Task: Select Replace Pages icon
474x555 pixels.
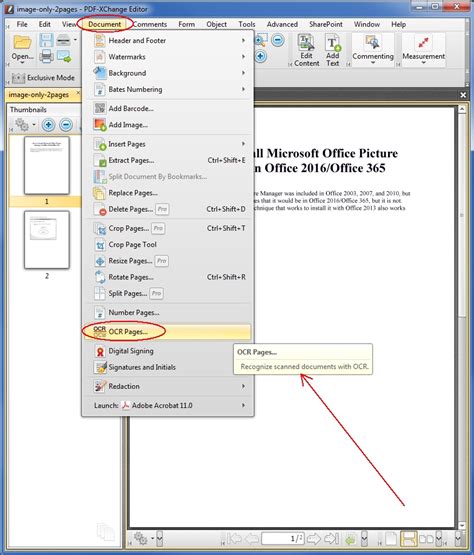Action: click(x=99, y=193)
